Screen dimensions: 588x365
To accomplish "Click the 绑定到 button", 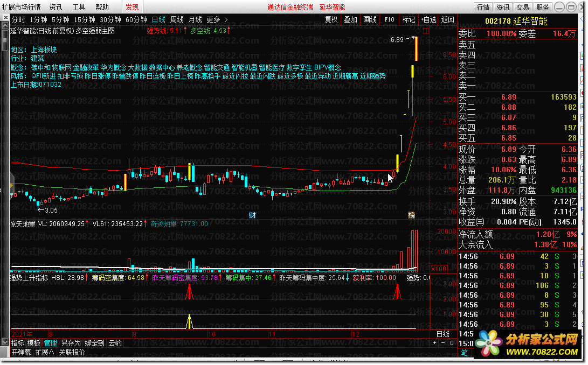I will pos(94,343).
